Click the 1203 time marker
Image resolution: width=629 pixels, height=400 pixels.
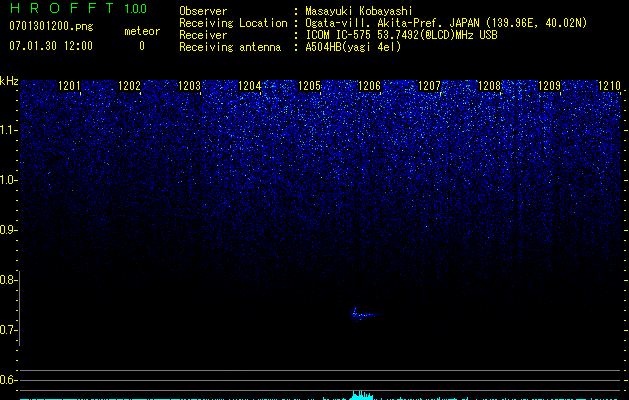[x=189, y=86]
